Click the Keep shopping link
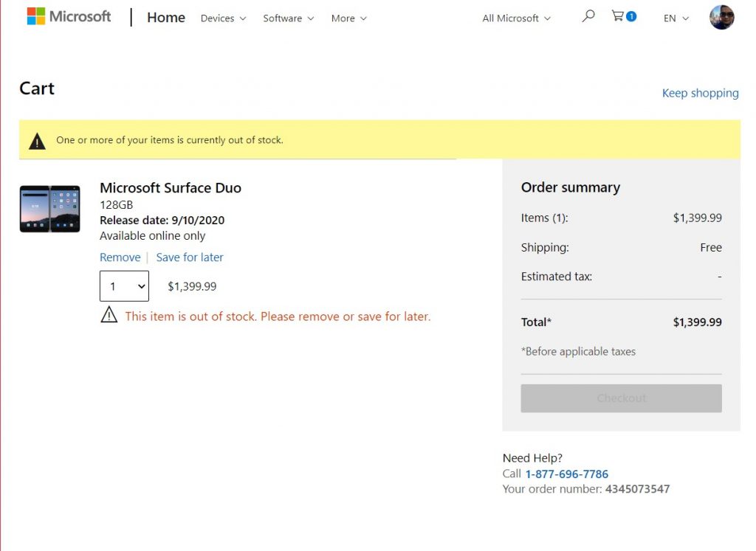 click(x=700, y=93)
